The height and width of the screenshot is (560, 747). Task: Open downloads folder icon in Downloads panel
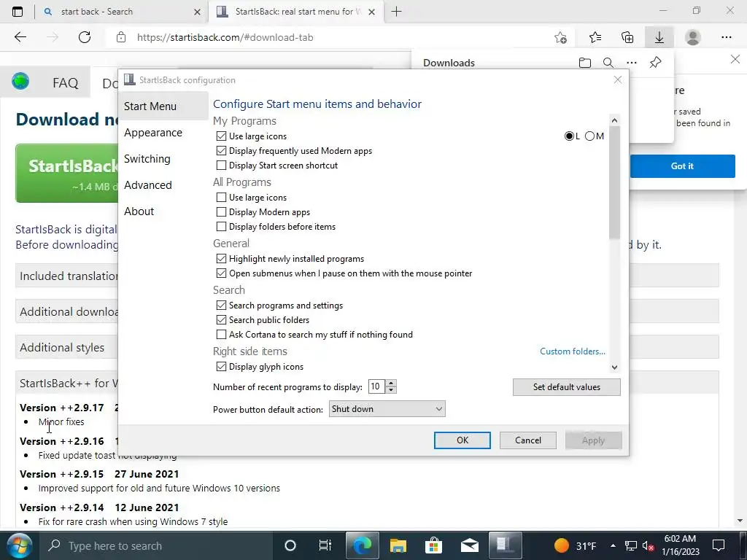[584, 63]
